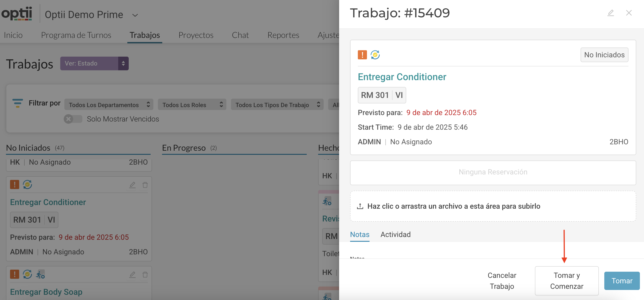
Task: Delete the Entregar Conditioner card via trash icon
Action: 145,185
